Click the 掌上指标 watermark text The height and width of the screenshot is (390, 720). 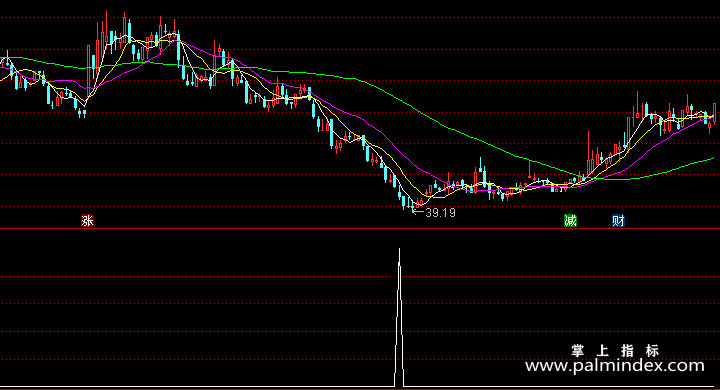(x=615, y=350)
